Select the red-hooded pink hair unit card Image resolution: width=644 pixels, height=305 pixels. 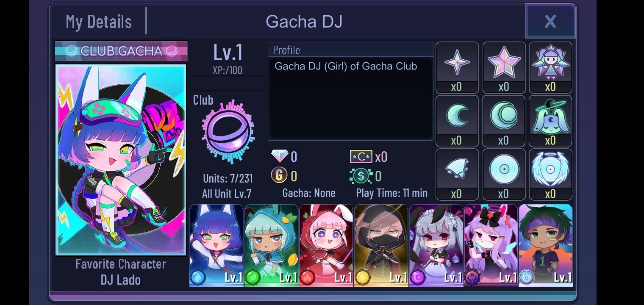pos(326,245)
